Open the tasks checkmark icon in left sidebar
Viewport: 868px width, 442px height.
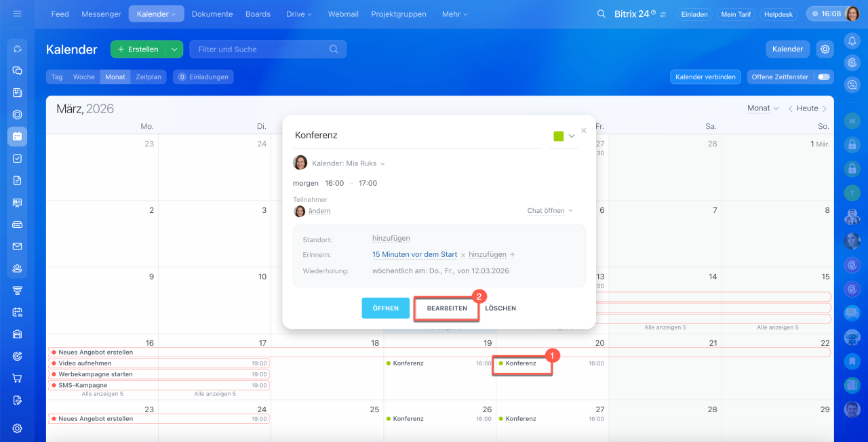[x=18, y=159]
